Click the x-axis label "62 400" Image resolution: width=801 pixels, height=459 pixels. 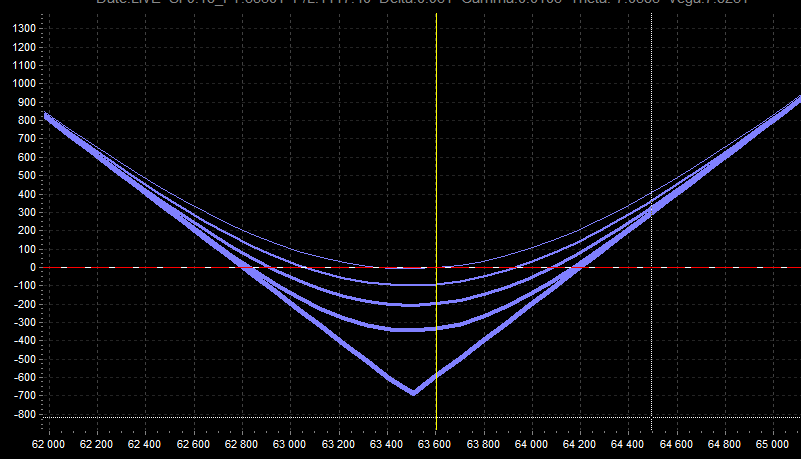pyautogui.click(x=145, y=444)
